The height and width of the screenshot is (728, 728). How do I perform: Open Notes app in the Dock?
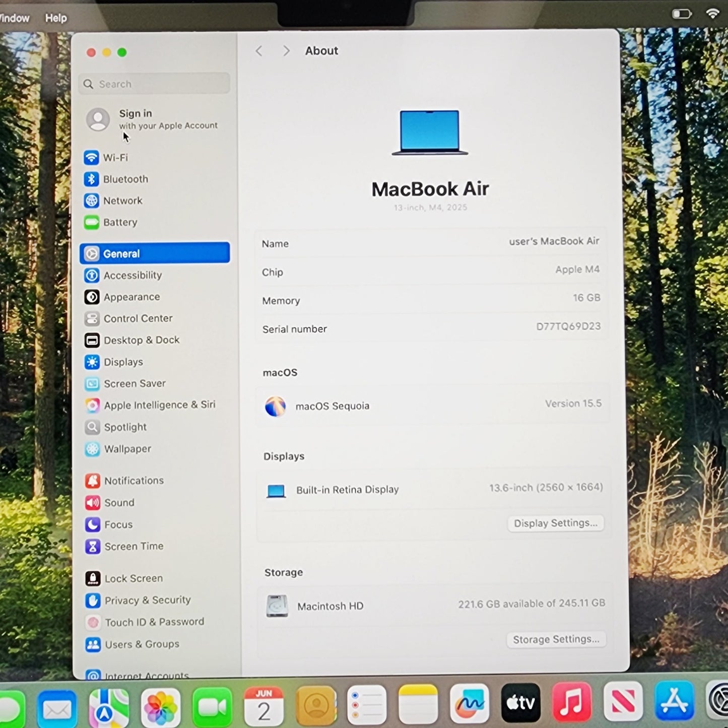pyautogui.click(x=418, y=704)
